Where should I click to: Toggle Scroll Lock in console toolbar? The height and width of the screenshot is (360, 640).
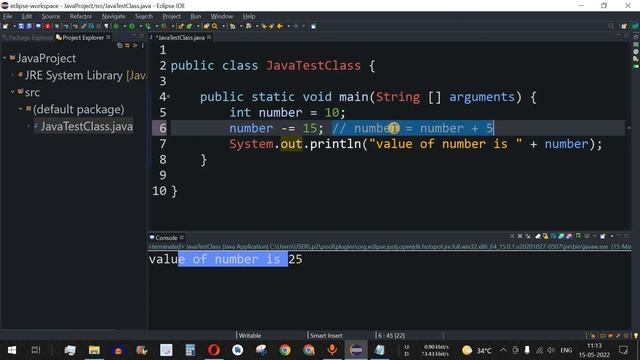[x=545, y=236]
